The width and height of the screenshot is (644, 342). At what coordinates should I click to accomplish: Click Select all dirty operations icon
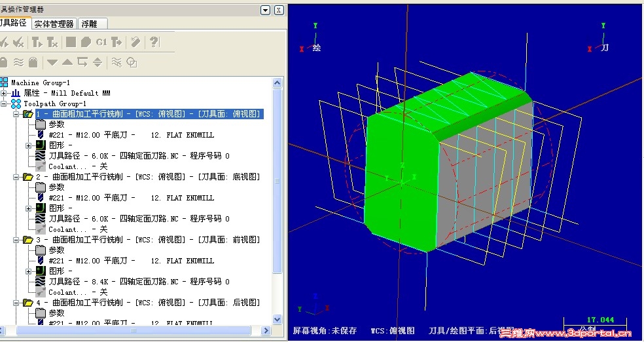pyautogui.click(x=18, y=42)
